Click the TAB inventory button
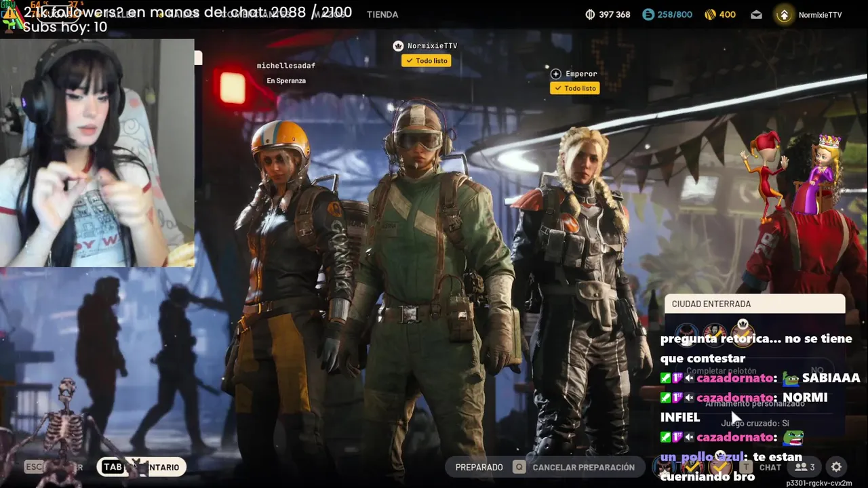The image size is (868, 488). click(x=141, y=467)
